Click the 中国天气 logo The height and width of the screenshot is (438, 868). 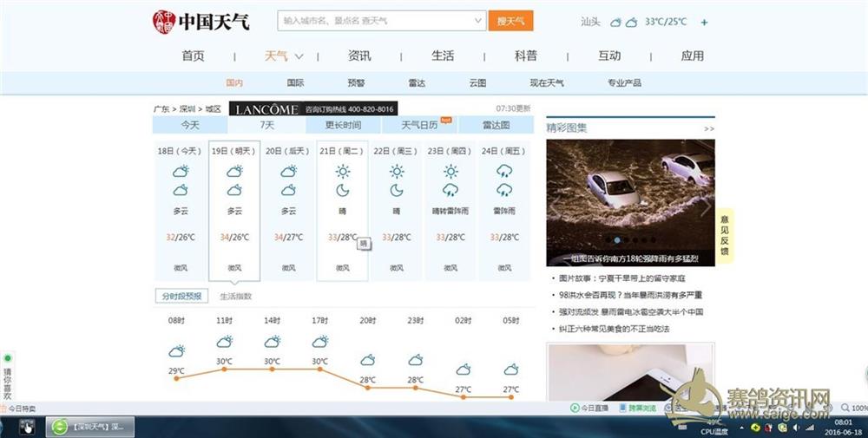pyautogui.click(x=201, y=21)
